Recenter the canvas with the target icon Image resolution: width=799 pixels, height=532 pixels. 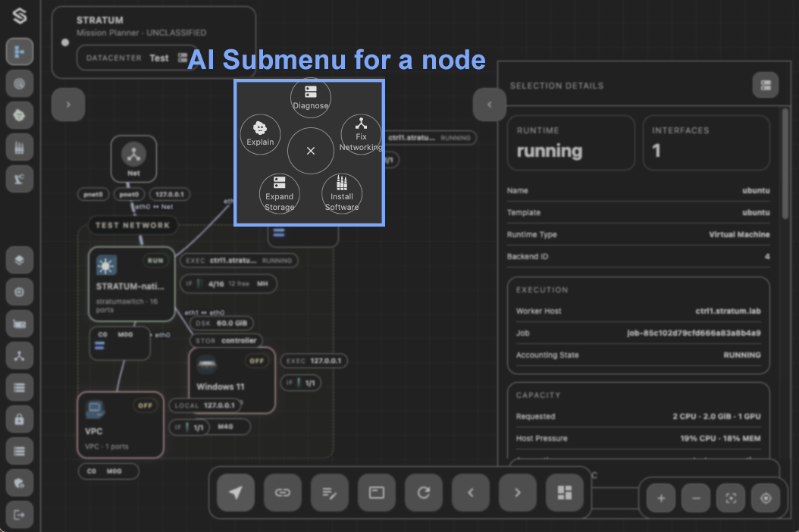766,499
